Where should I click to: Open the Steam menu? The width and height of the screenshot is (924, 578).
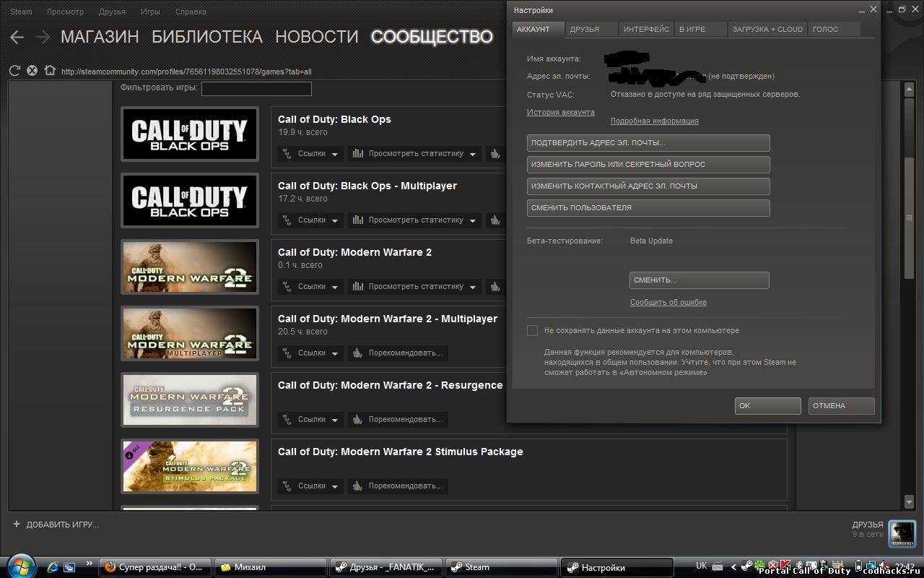pos(21,12)
